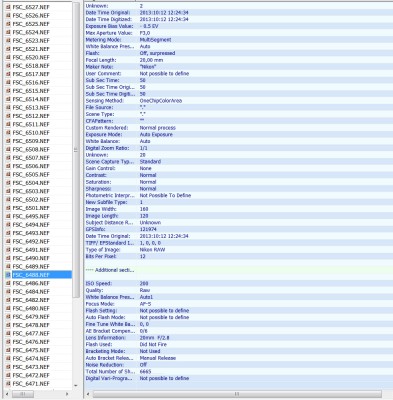This screenshot has height=400, width=393.
Task: Select the file FSC_6486.NEF
Action: click(x=31, y=283)
